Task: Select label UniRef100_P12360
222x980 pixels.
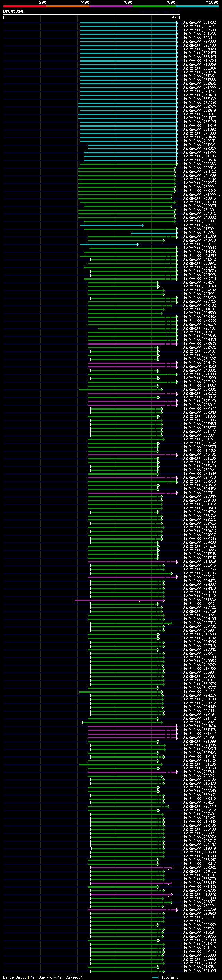Action: tap(199, 451)
